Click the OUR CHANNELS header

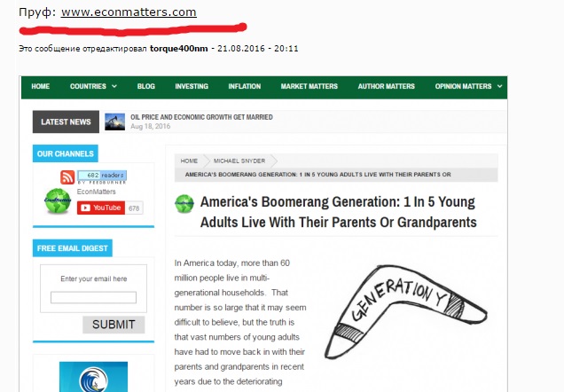point(65,153)
